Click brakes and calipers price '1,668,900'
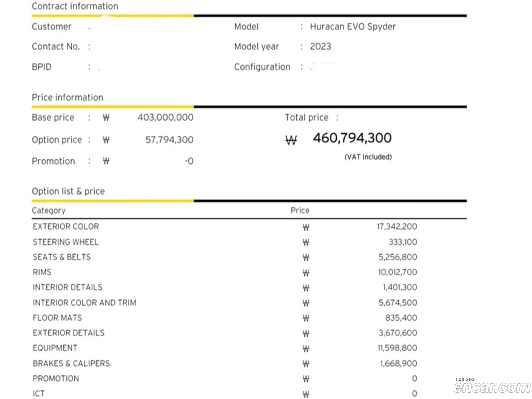532x399 pixels. [399, 363]
